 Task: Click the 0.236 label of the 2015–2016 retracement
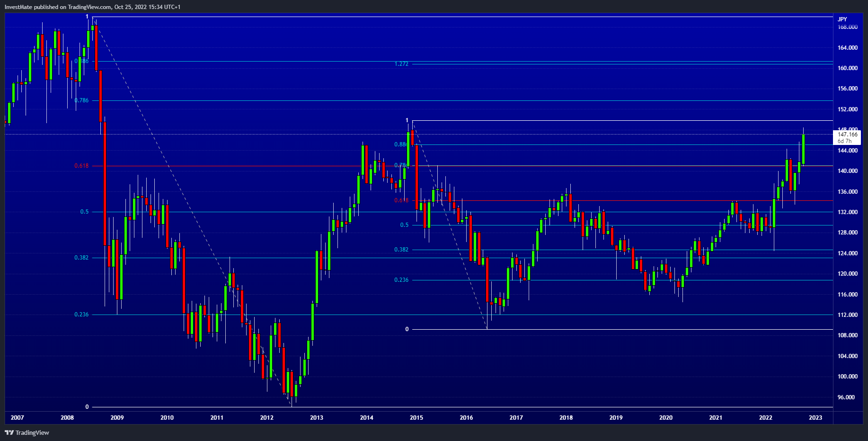pos(401,280)
